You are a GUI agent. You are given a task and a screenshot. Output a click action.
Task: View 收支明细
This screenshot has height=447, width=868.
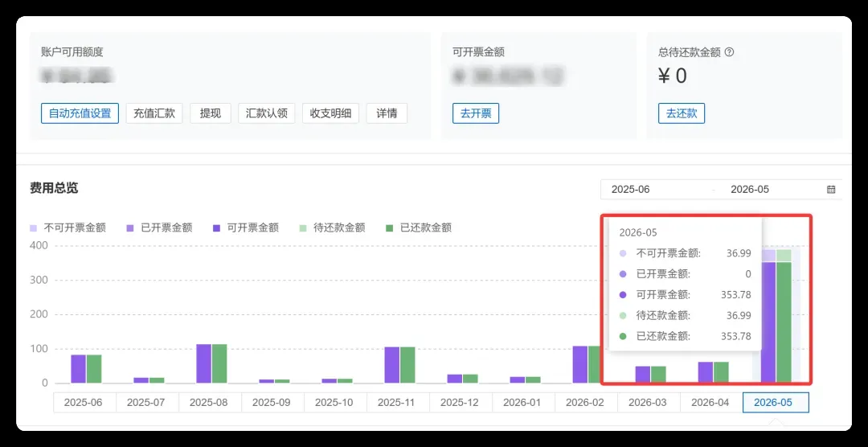tap(330, 113)
